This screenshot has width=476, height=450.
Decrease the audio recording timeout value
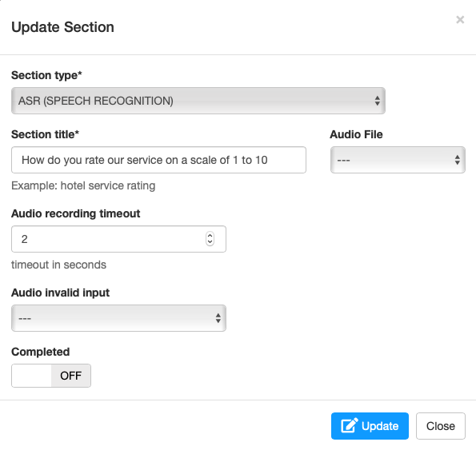210,242
